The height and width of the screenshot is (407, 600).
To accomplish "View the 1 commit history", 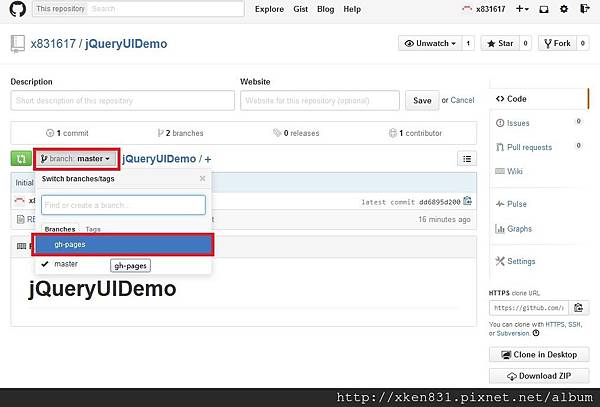I will click(67, 133).
